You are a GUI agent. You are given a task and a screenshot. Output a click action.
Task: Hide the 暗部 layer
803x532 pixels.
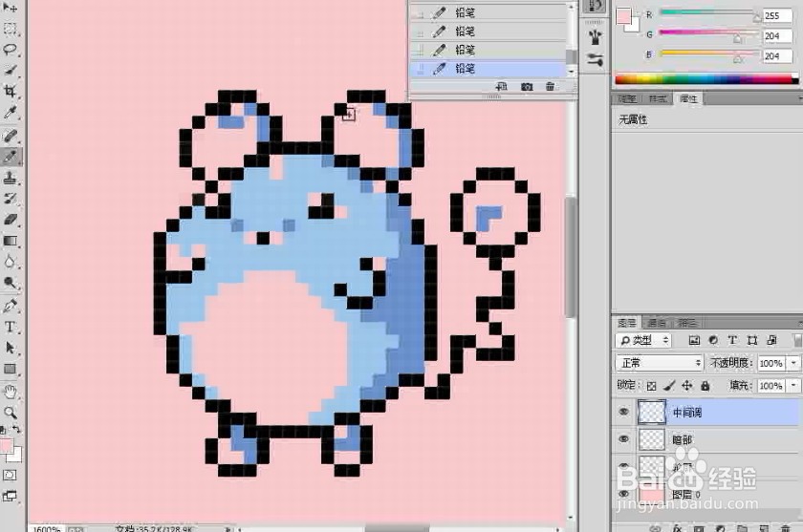[623, 439]
